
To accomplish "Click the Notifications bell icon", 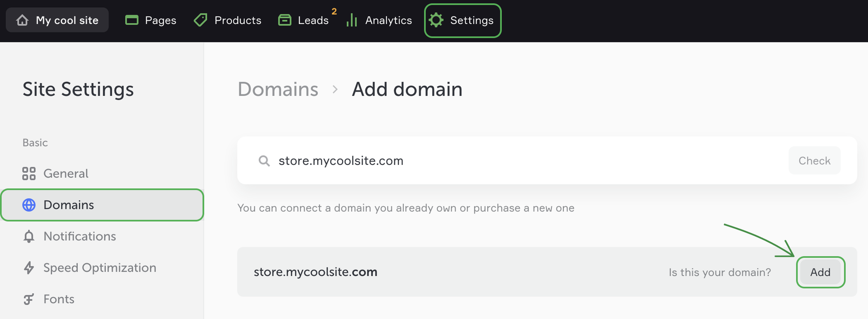I will [x=29, y=236].
